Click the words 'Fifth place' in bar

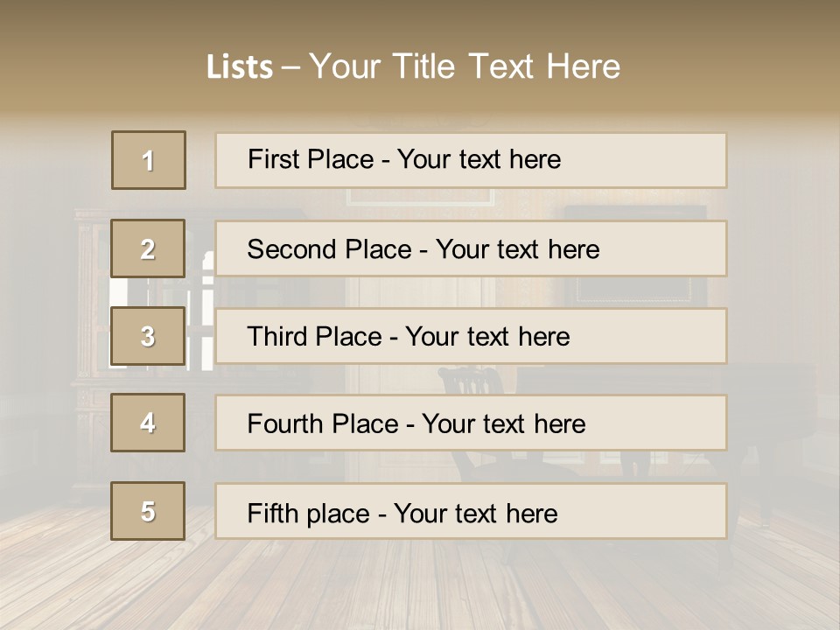pyautogui.click(x=309, y=514)
